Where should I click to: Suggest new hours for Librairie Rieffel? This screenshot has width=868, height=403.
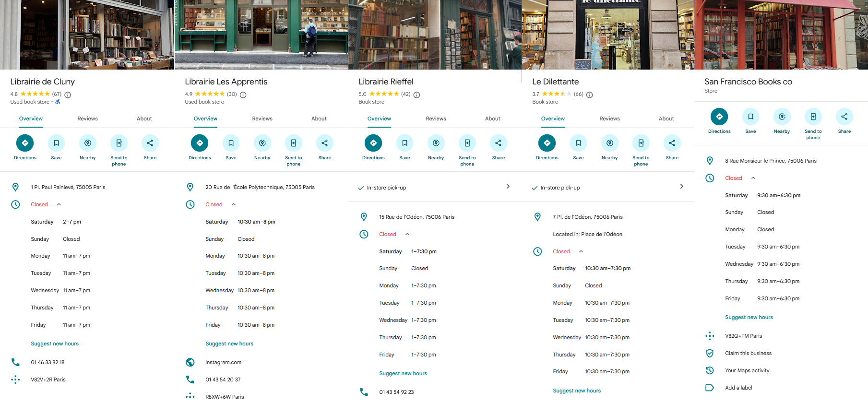click(x=403, y=373)
